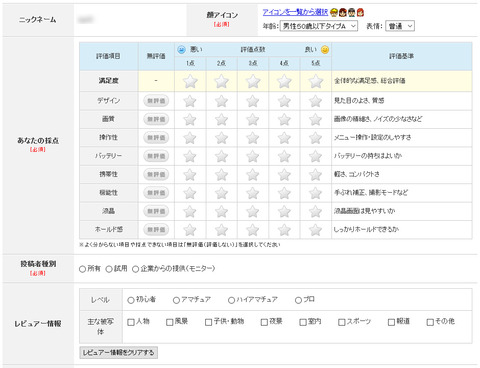
Task: Rate 携帯性 with the 4点 star
Action: (x=284, y=174)
